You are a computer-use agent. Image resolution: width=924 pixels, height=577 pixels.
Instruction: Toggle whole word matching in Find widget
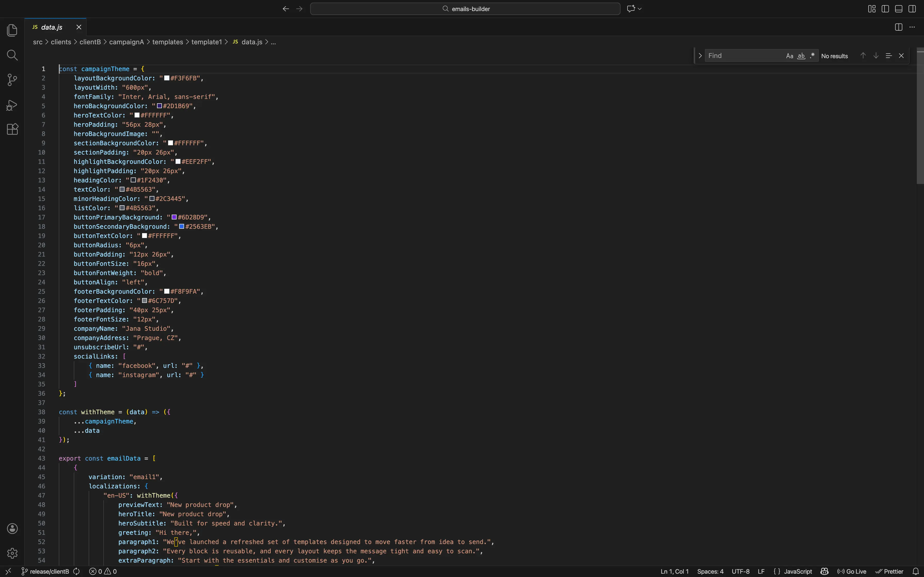(801, 55)
